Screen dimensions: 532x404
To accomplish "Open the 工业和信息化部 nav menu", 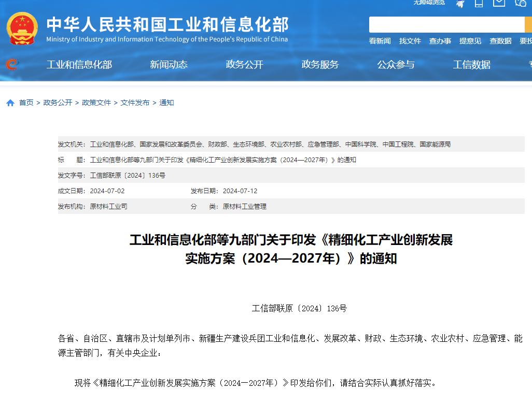I will pyautogui.click(x=79, y=64).
